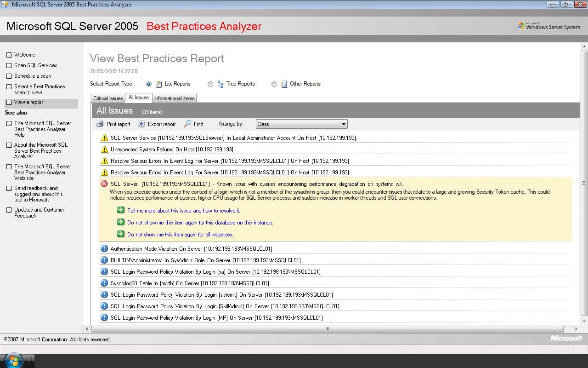The image size is (588, 368).
Task: Click the Print report printer icon
Action: coord(100,124)
